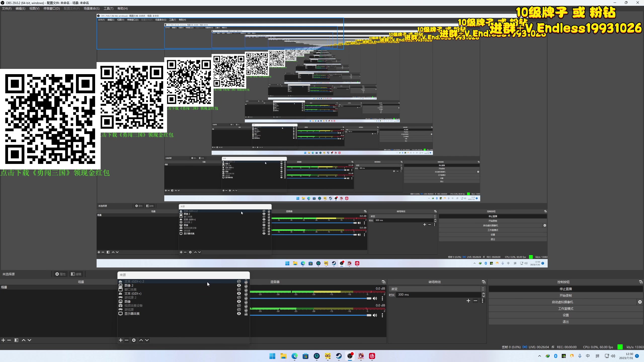The image size is (644, 362).
Task: Open source properties gear in sources toolbar
Action: (134, 340)
